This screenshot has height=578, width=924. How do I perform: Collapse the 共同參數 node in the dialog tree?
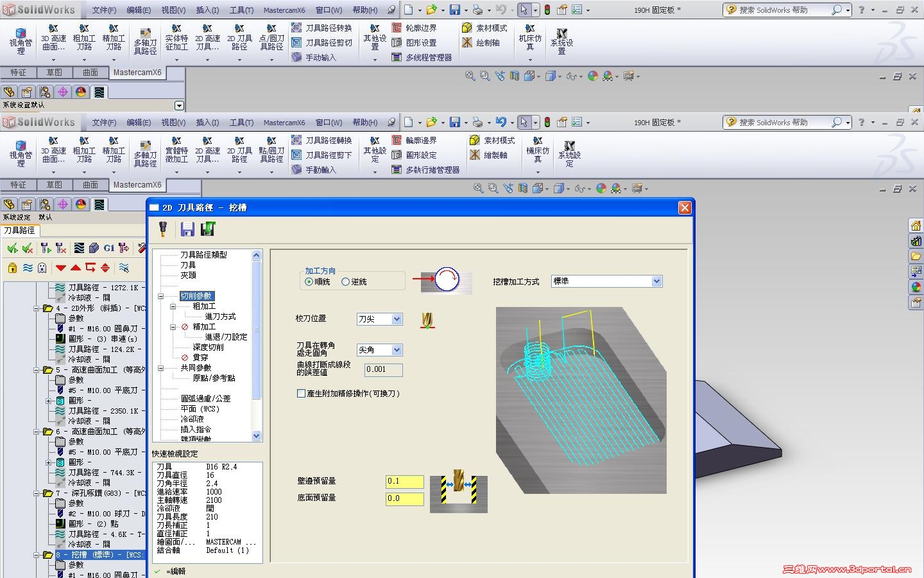click(161, 368)
